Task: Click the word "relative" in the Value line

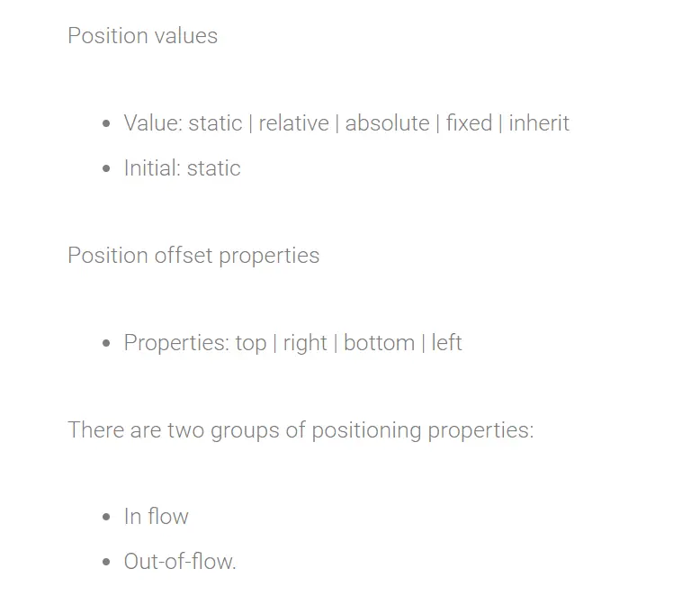Action: (293, 123)
